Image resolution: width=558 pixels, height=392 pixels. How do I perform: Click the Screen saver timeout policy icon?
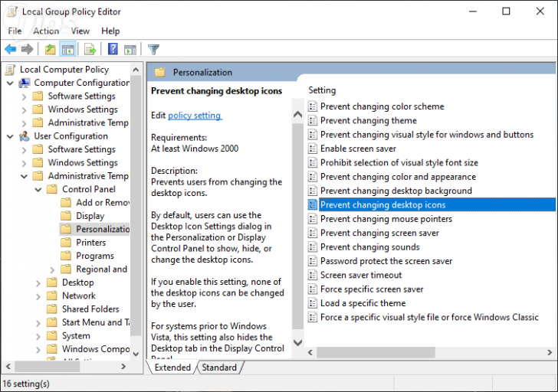[313, 275]
